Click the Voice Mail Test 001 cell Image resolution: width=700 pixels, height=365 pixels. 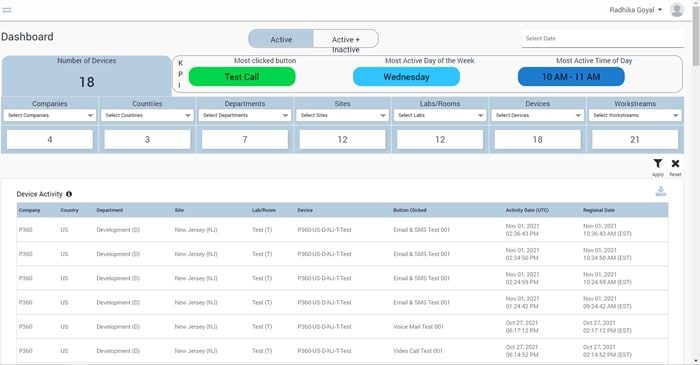coord(419,327)
